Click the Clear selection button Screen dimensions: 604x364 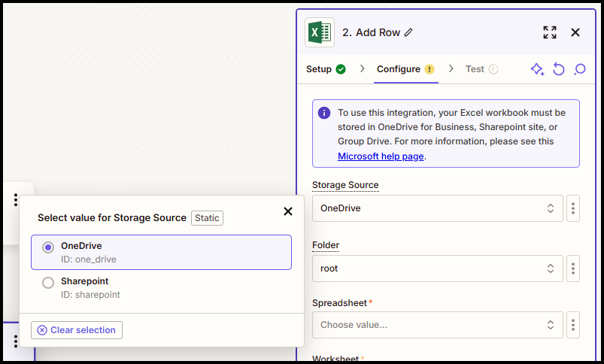[x=77, y=330]
